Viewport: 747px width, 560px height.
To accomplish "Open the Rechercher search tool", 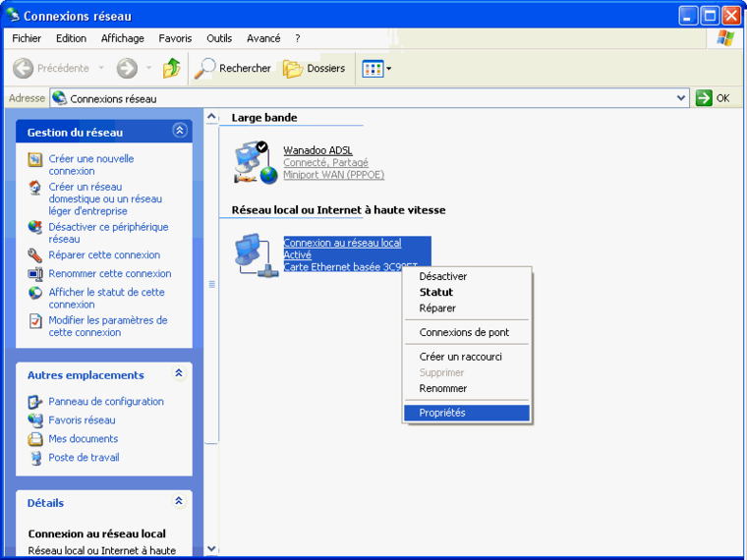I will coord(233,68).
